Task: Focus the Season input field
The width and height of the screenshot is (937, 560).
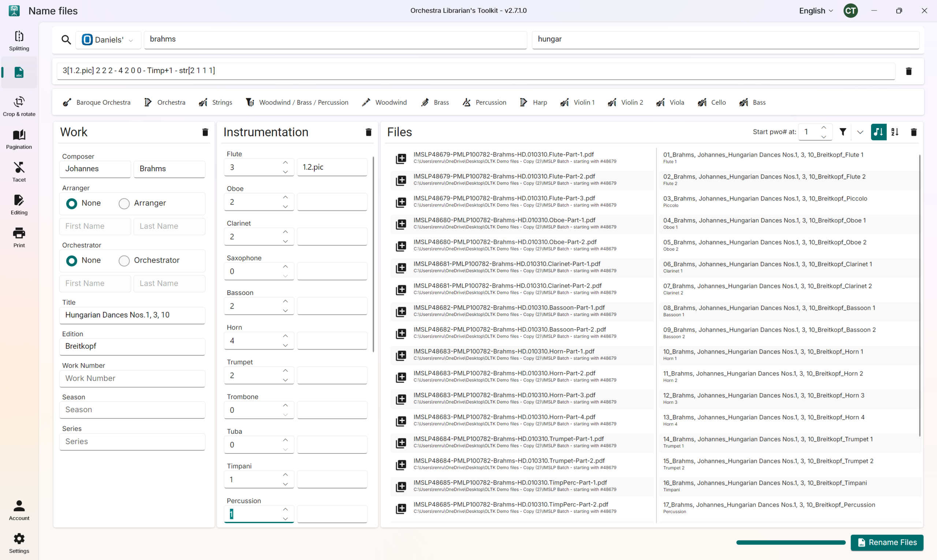Action: point(132,410)
